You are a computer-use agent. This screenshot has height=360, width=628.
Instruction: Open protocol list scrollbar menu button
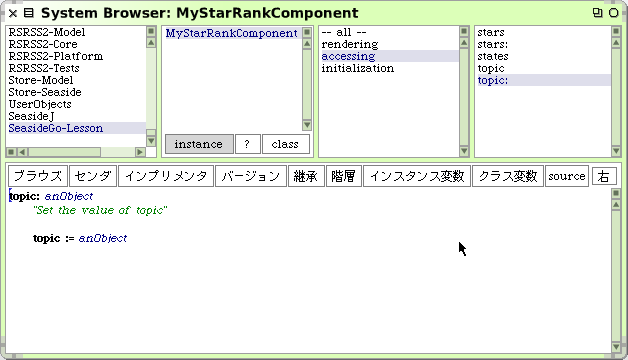point(464,31)
